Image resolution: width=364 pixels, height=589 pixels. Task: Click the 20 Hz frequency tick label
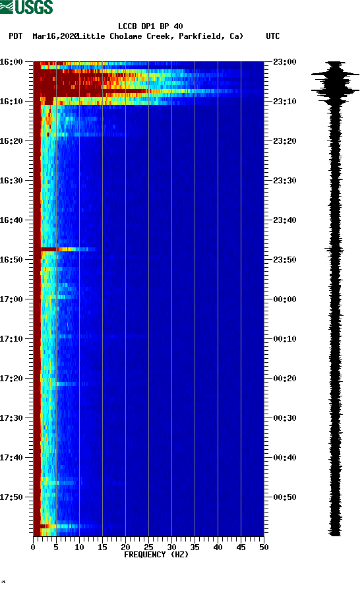coord(125,547)
